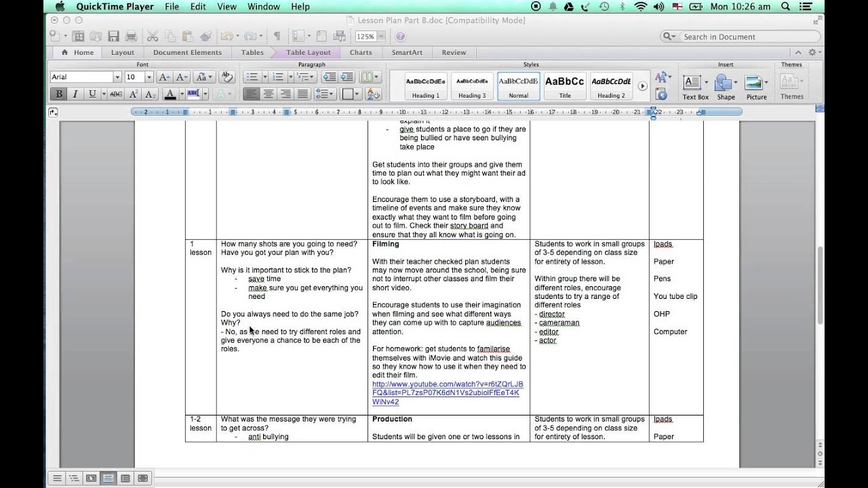Open the SmartArt tab
Image resolution: width=868 pixels, height=488 pixels.
point(407,52)
